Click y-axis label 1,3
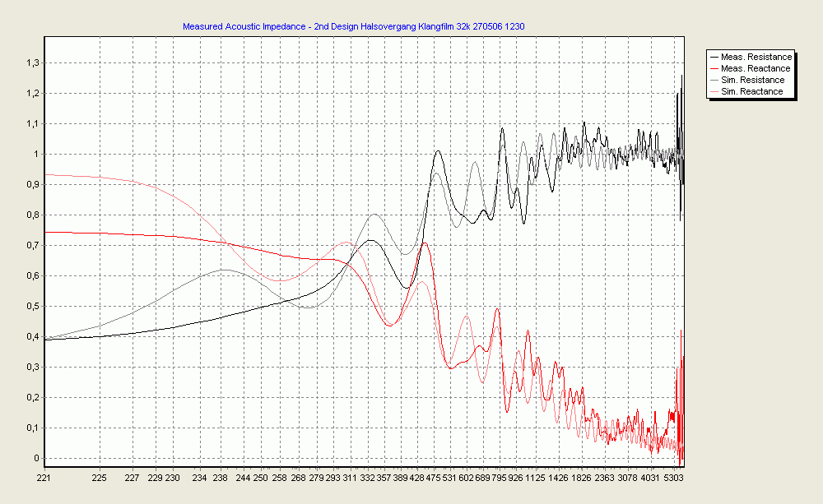 pyautogui.click(x=33, y=63)
